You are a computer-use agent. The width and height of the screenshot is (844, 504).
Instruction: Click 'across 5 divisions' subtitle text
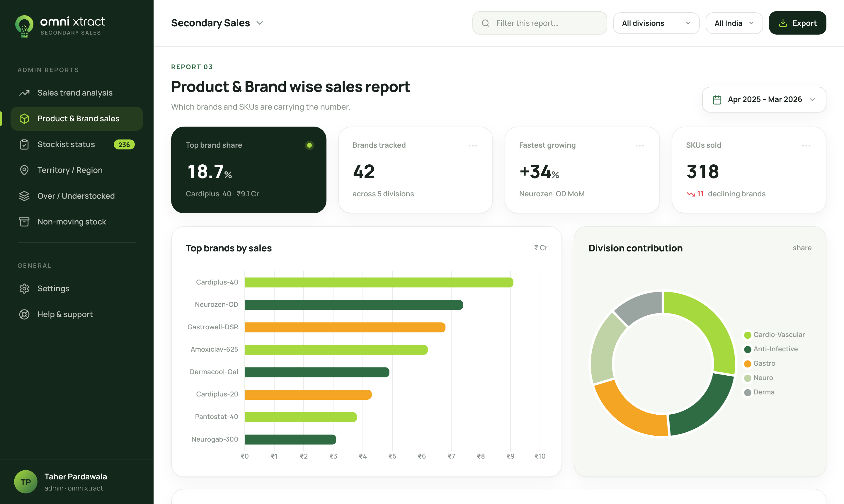(x=383, y=194)
